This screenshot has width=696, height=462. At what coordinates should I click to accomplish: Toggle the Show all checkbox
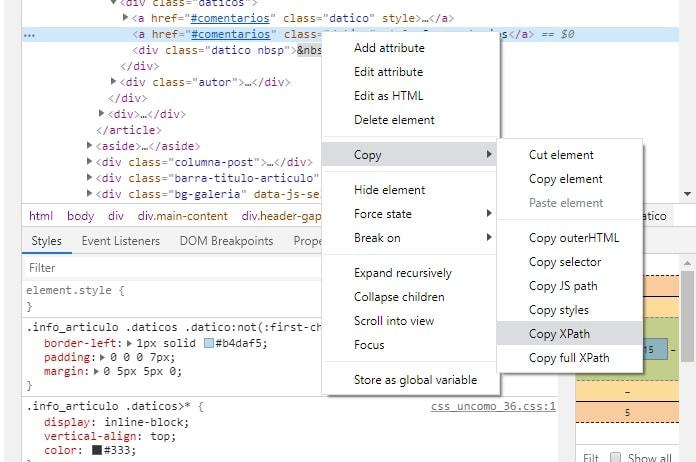612,458
